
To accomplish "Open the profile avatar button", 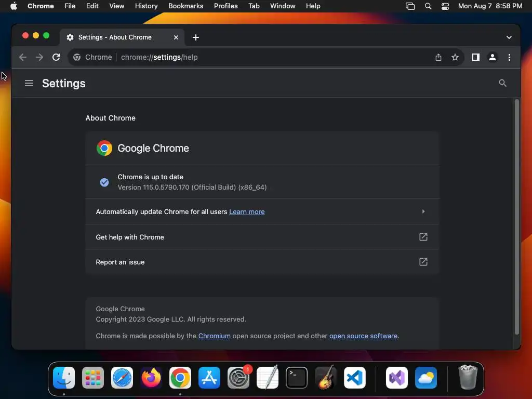I will (493, 57).
